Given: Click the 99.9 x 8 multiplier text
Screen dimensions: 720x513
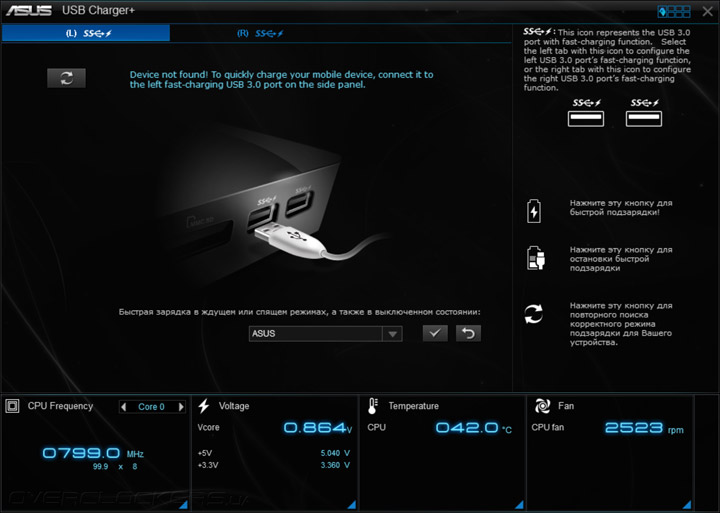Looking at the screenshot, I should 115,467.
